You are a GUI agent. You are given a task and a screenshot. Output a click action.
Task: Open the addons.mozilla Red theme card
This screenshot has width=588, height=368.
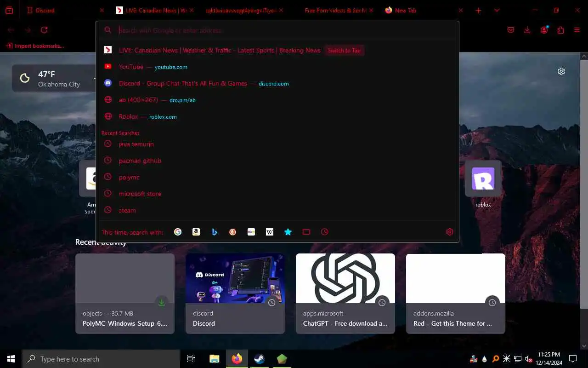click(456, 293)
